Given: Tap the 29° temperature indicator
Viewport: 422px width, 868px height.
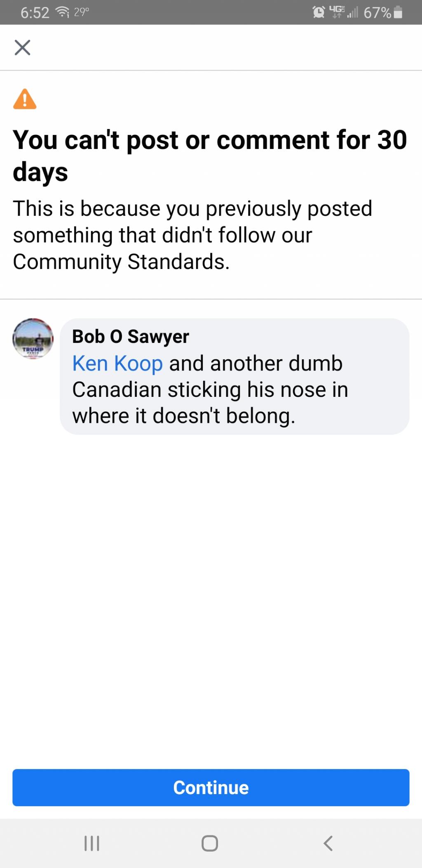Looking at the screenshot, I should point(82,12).
